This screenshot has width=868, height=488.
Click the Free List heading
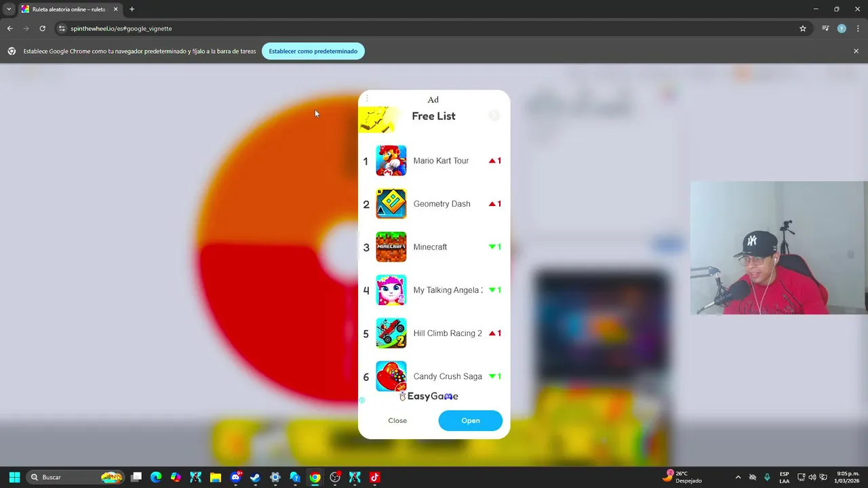tap(433, 116)
